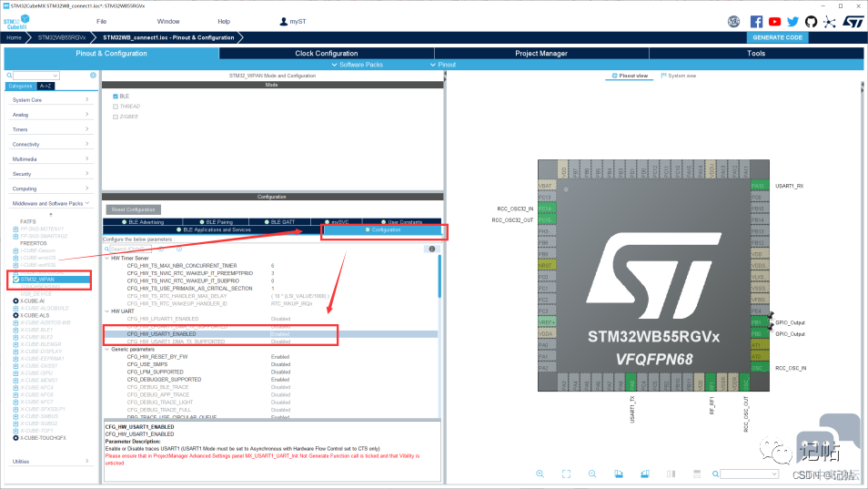
Task: Enable the ZIGBEE mode checkbox
Action: pyautogui.click(x=116, y=117)
